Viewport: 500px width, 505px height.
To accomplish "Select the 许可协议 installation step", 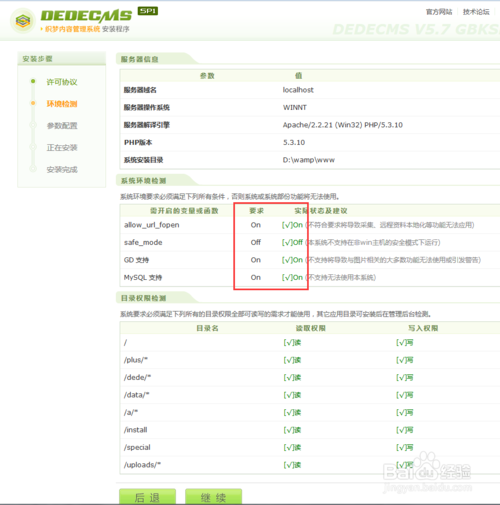I will tap(62, 82).
